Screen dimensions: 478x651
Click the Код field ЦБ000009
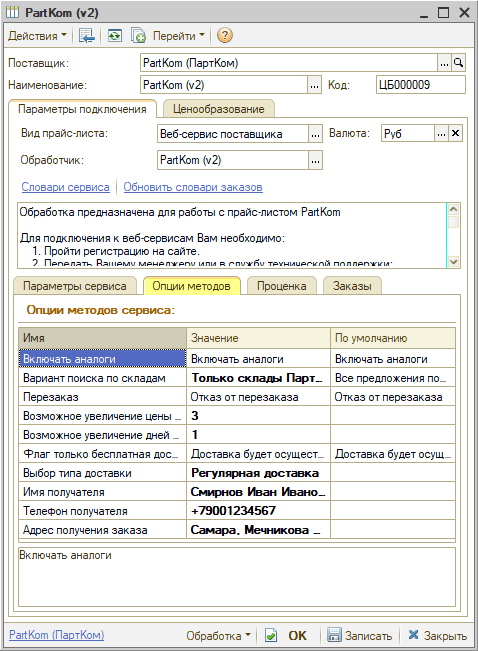click(x=421, y=85)
